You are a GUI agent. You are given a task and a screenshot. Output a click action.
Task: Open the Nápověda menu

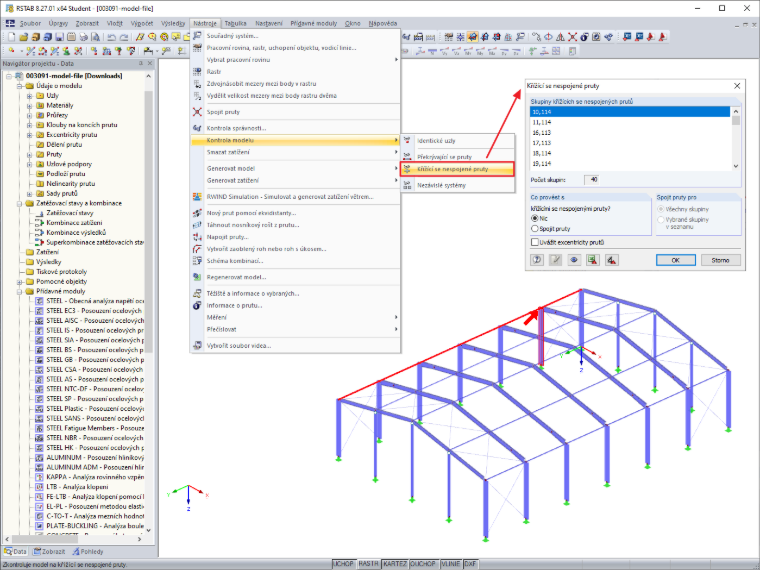383,23
